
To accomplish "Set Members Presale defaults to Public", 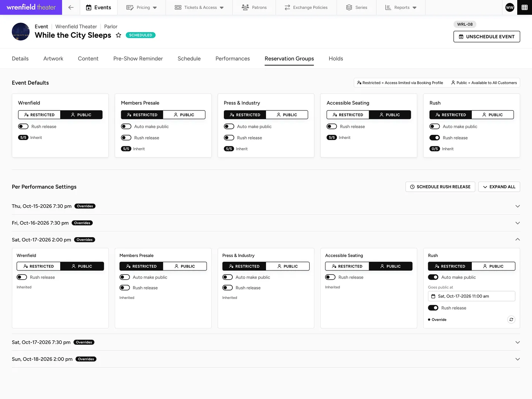I will (184, 115).
